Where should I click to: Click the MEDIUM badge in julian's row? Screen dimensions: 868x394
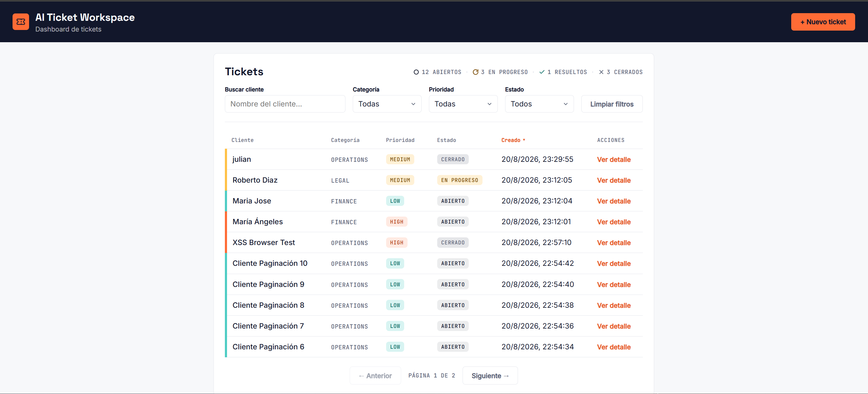click(400, 159)
